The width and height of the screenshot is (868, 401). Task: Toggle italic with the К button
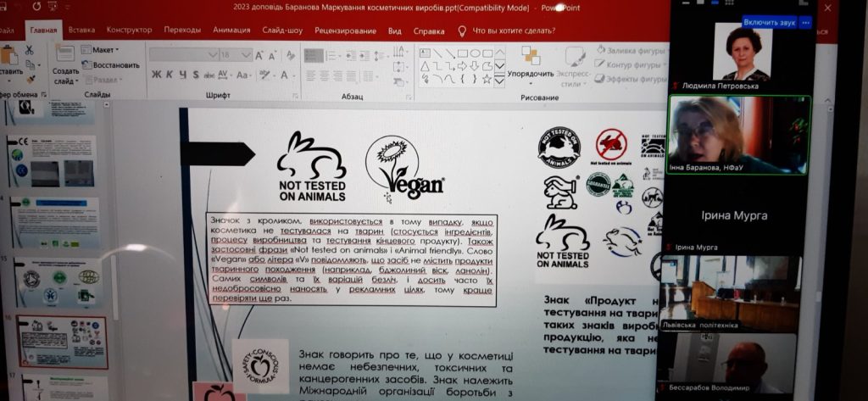(170, 75)
